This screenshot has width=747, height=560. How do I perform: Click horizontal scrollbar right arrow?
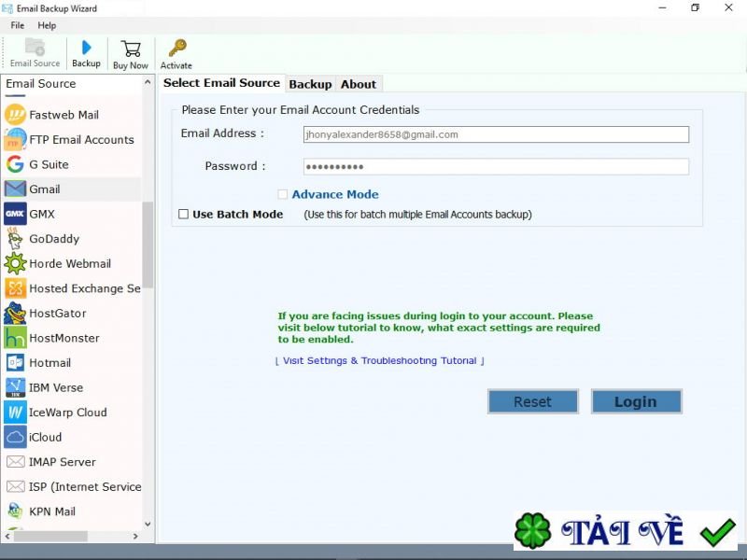[135, 536]
